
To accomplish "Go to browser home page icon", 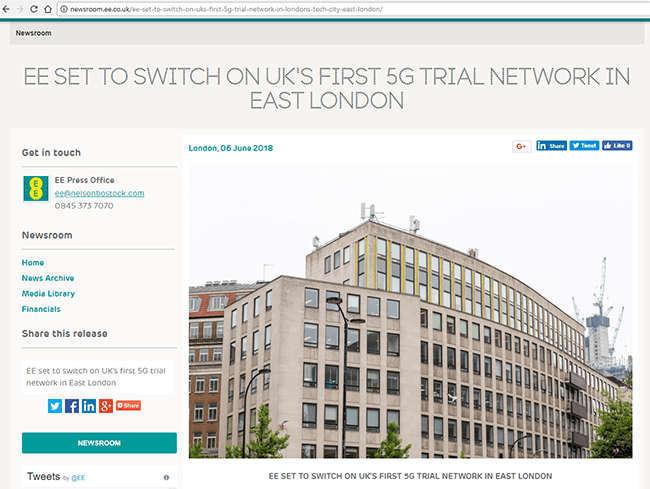I will (x=48, y=9).
